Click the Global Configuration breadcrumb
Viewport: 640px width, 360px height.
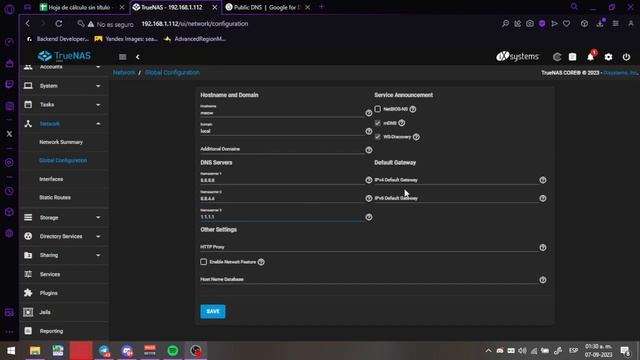(172, 73)
